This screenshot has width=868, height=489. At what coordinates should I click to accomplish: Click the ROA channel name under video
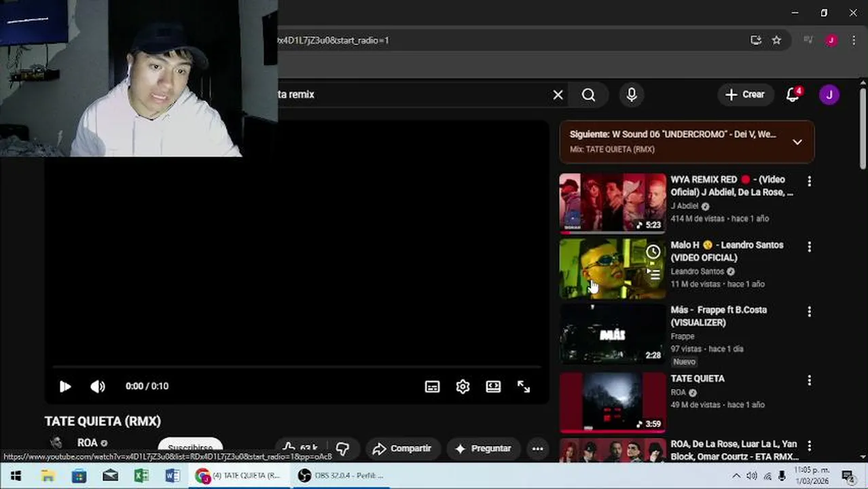tap(88, 443)
